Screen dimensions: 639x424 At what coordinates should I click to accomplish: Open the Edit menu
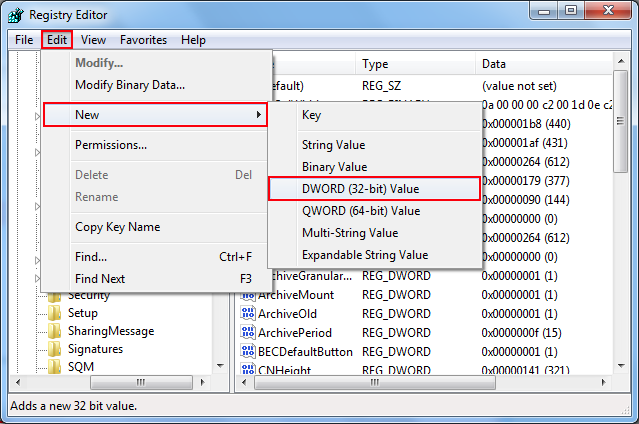pyautogui.click(x=57, y=40)
